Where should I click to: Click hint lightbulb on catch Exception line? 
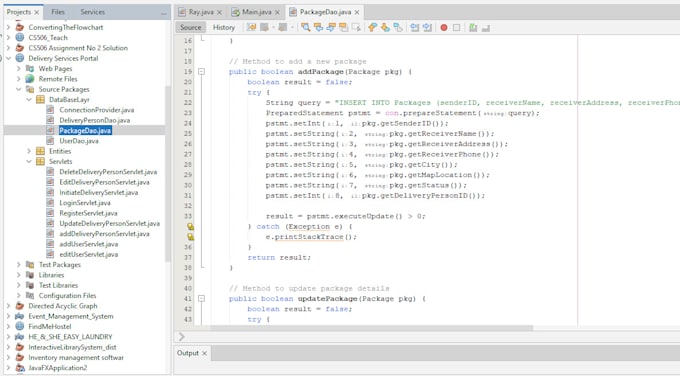(190, 226)
